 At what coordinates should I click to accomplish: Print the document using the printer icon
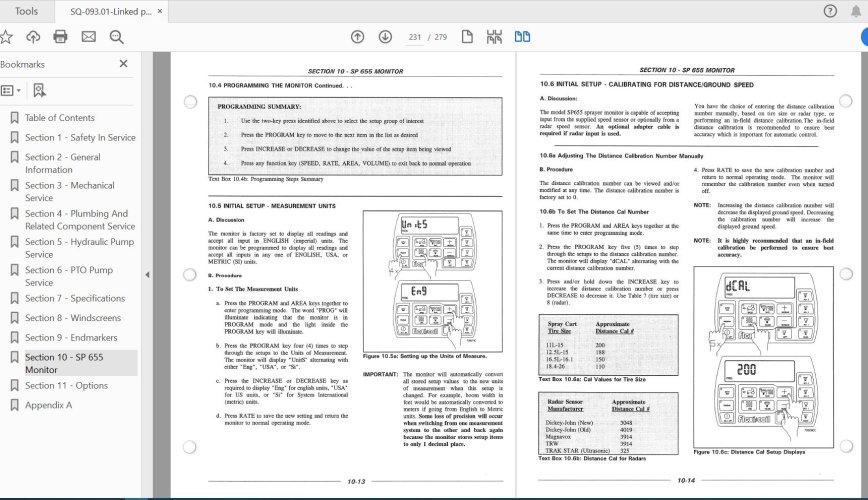coord(60,37)
